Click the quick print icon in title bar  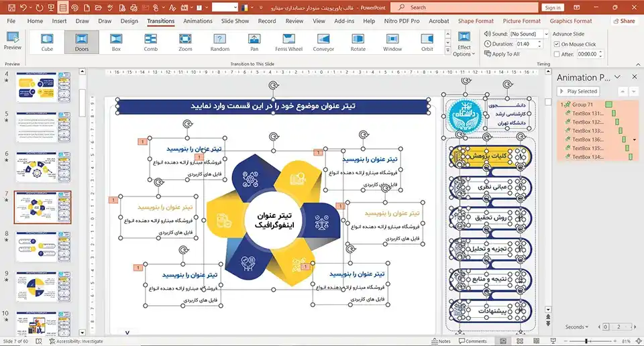point(133,7)
